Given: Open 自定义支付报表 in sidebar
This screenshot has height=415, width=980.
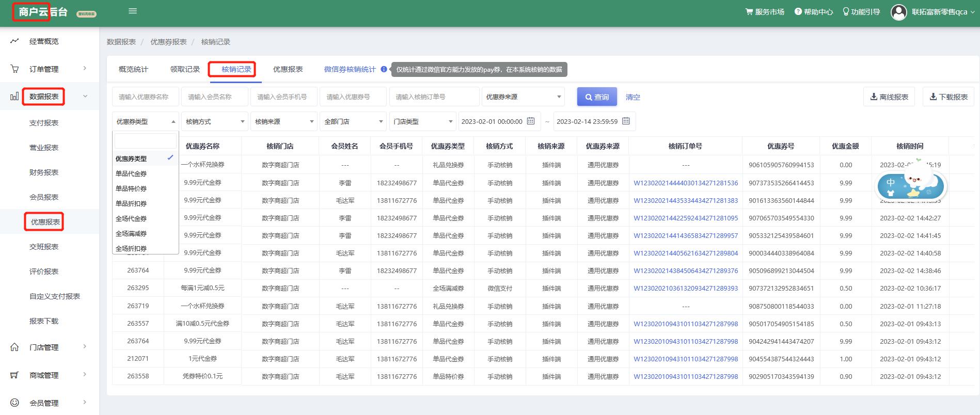Looking at the screenshot, I should click(x=55, y=296).
